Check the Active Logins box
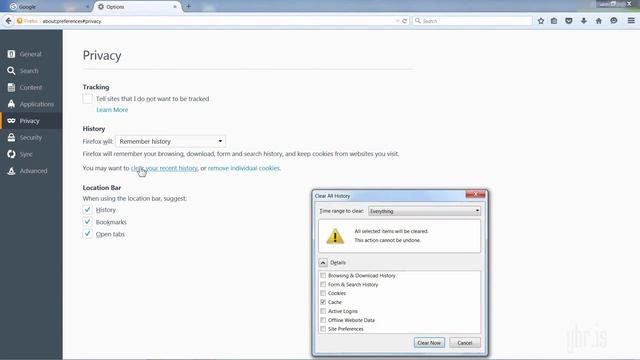Screen dimensions: 640x360 click(x=323, y=311)
